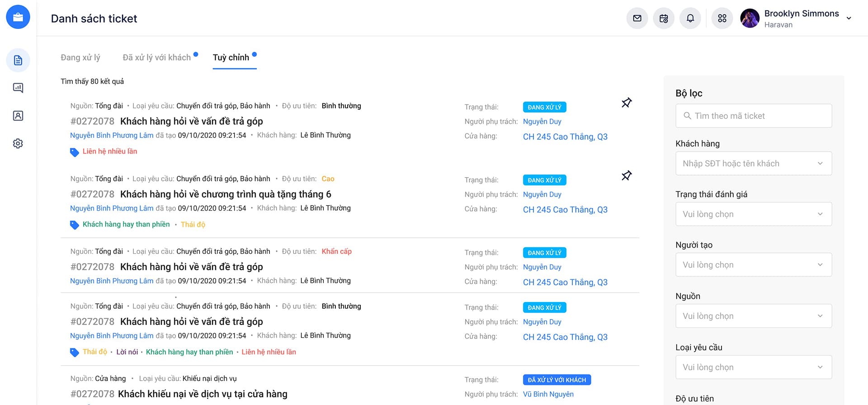The height and width of the screenshot is (405, 868).
Task: Open the calendar schedule icon in header
Action: [x=664, y=19]
